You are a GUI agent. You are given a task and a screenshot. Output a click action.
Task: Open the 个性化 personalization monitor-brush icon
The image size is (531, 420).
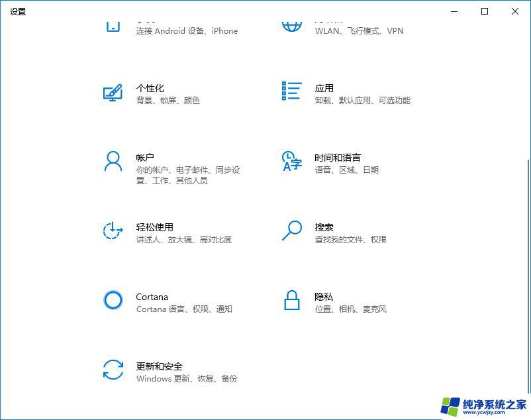pyautogui.click(x=113, y=93)
